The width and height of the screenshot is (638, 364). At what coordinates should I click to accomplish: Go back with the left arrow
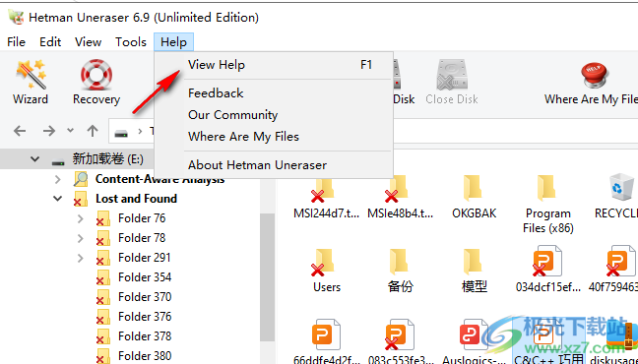pos(20,131)
